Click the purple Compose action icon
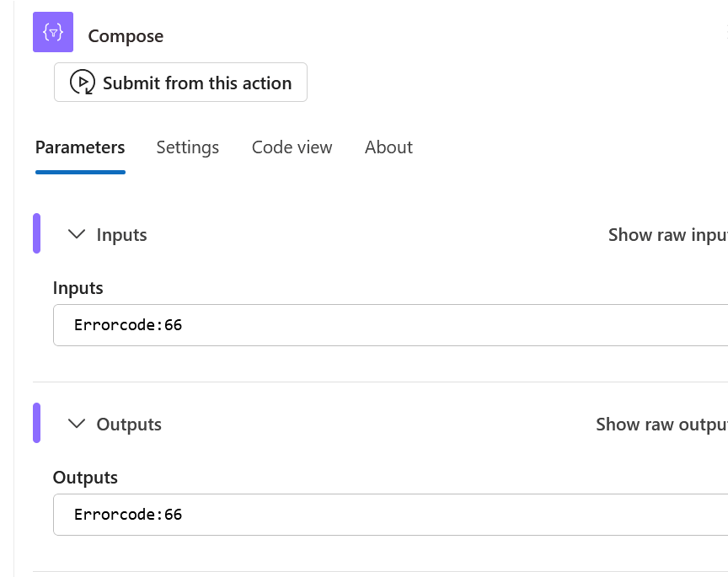This screenshot has width=728, height=577. [53, 32]
